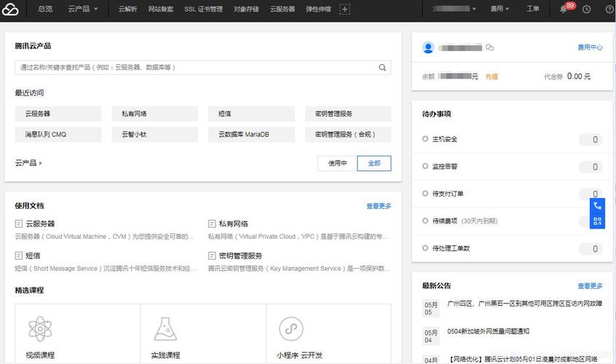Open the 密钥管理服务 documentation title
This screenshot has height=364, width=616.
point(240,256)
